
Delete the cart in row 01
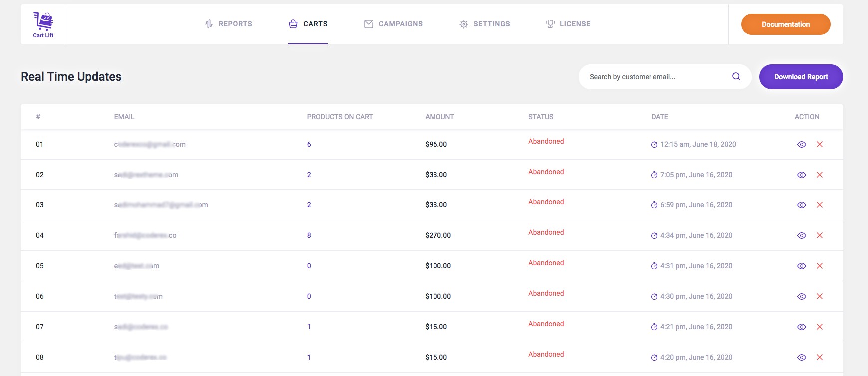[x=820, y=144]
